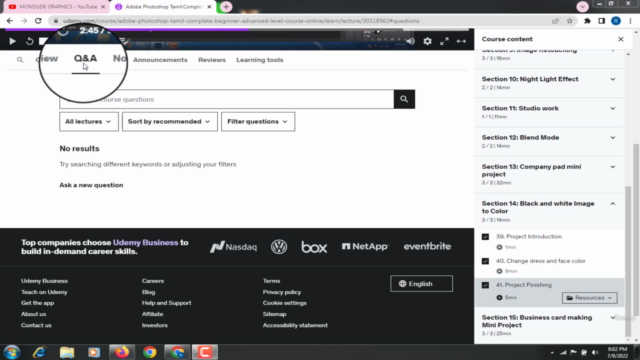This screenshot has height=360, width=640.
Task: Rewind video with the replay icon
Action: pyautogui.click(x=29, y=41)
